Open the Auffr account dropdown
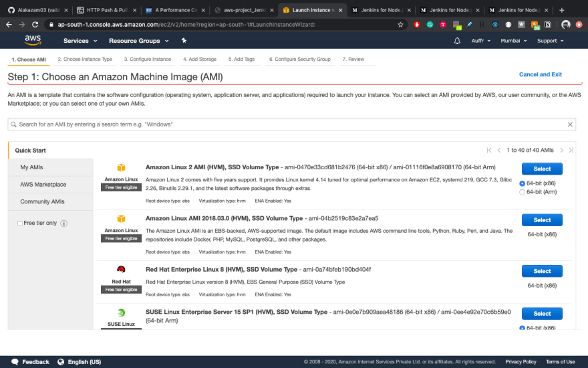 [x=480, y=41]
